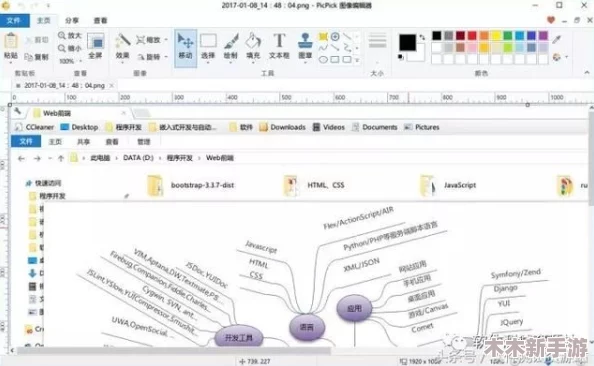Open the dropdown beside the palette icon
Viewport: 594px width, 366px height.
pos(567,57)
